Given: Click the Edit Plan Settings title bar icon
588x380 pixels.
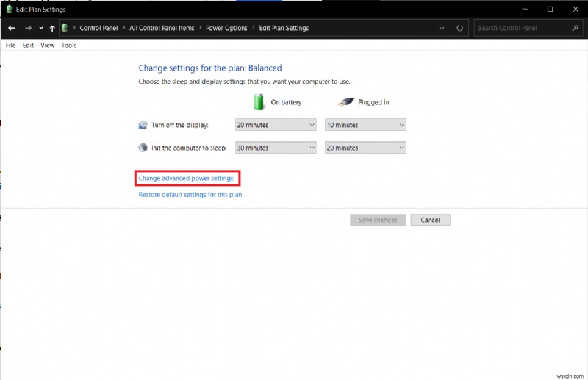Looking at the screenshot, I should (x=10, y=9).
